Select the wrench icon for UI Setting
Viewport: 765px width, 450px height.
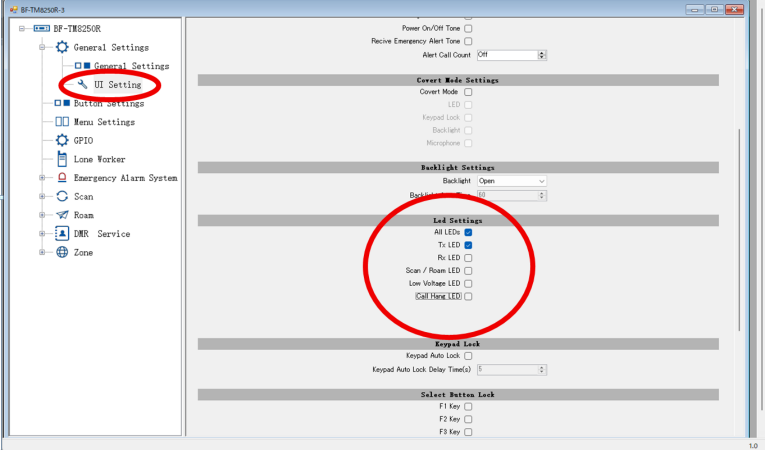pos(82,85)
